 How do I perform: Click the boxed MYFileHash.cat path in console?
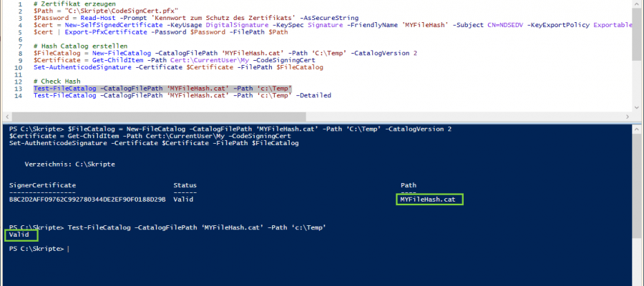click(429, 199)
